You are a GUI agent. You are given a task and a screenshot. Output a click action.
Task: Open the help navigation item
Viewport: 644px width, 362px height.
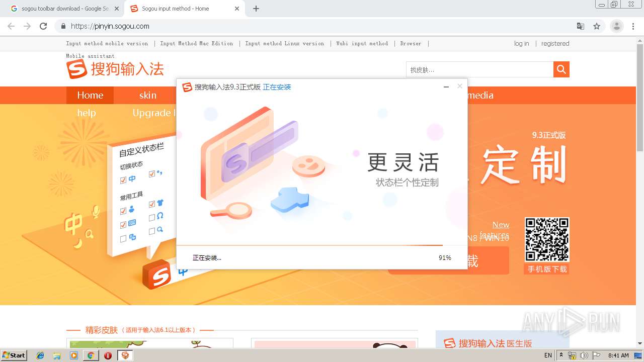(x=87, y=113)
